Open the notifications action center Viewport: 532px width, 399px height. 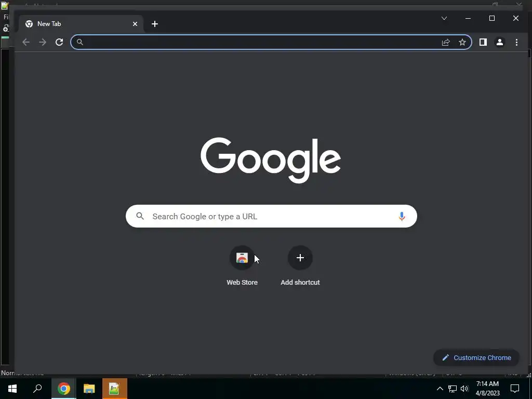[x=515, y=389]
